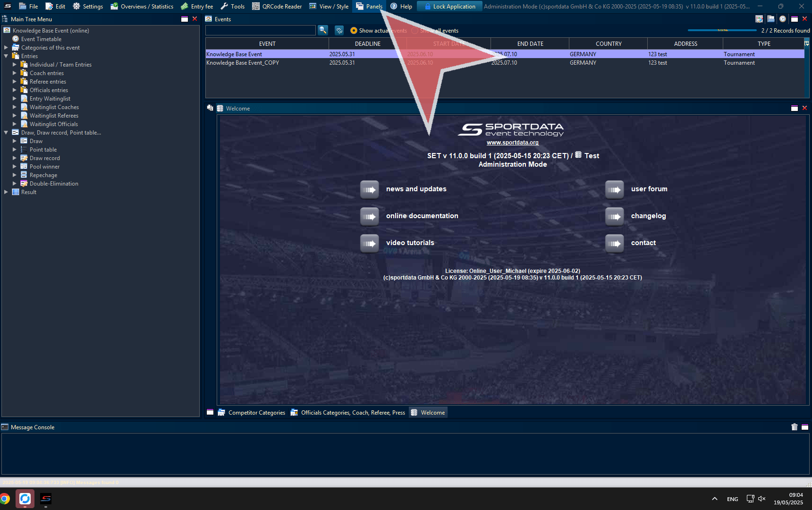Screen dimensions: 812x510
Task: Click the video tutorials arrow icon
Action: click(x=370, y=243)
